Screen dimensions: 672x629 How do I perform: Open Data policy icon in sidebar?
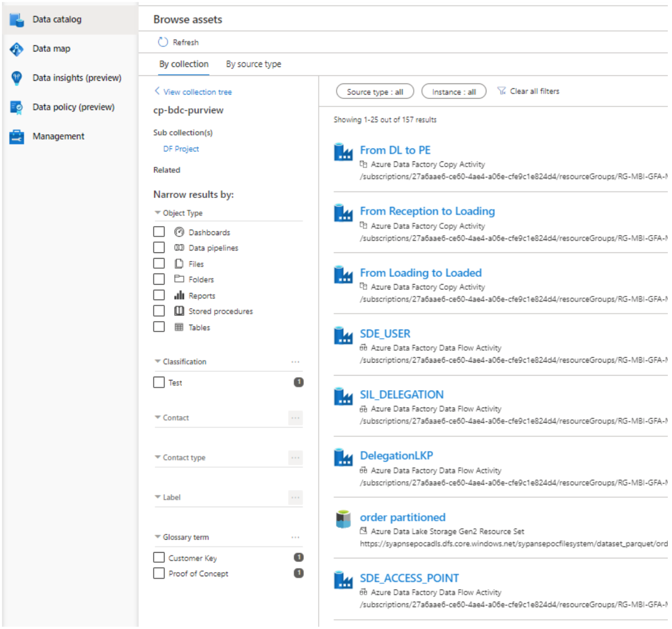(x=17, y=107)
